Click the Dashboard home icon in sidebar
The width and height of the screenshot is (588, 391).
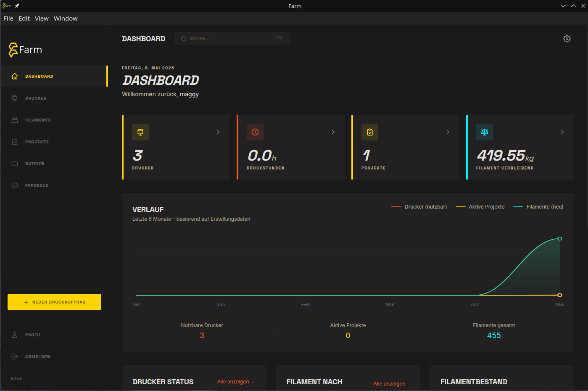pos(15,76)
